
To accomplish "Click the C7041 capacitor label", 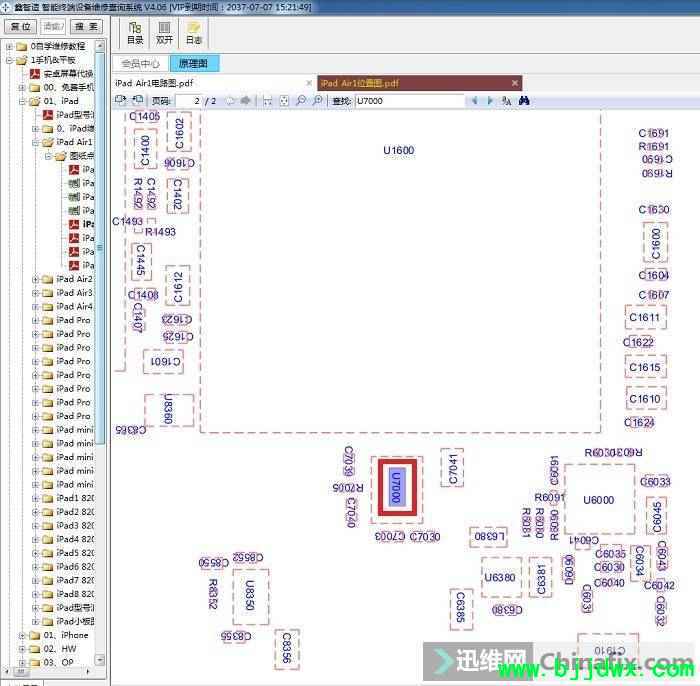I will coord(452,469).
